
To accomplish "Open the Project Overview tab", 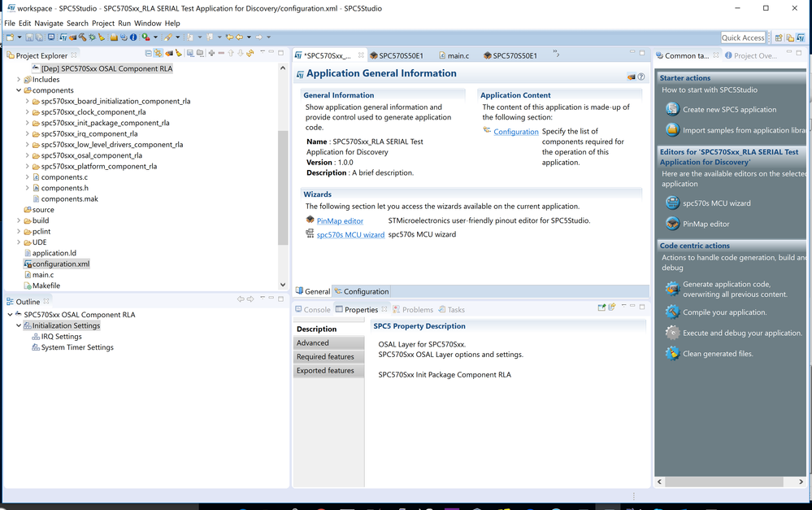I will [750, 55].
